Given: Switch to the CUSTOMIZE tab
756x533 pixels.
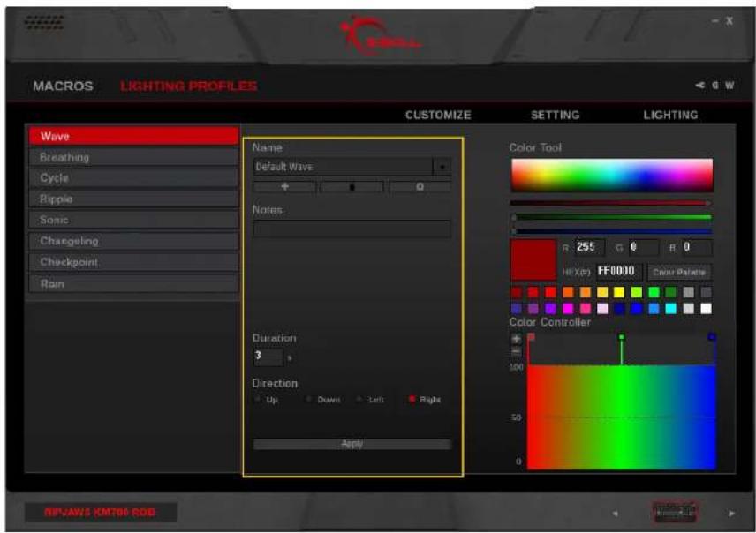Looking at the screenshot, I should [438, 116].
